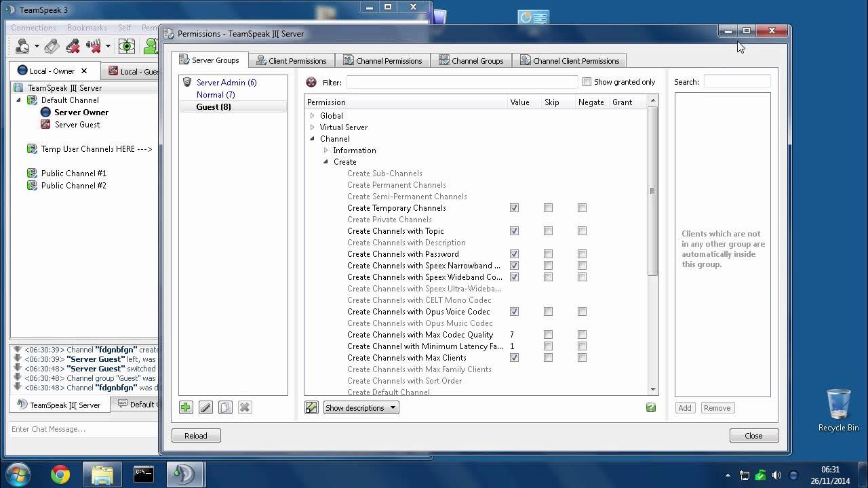Image resolution: width=868 pixels, height=488 pixels.
Task: Open the Show descriptions dropdown
Action: click(361, 407)
